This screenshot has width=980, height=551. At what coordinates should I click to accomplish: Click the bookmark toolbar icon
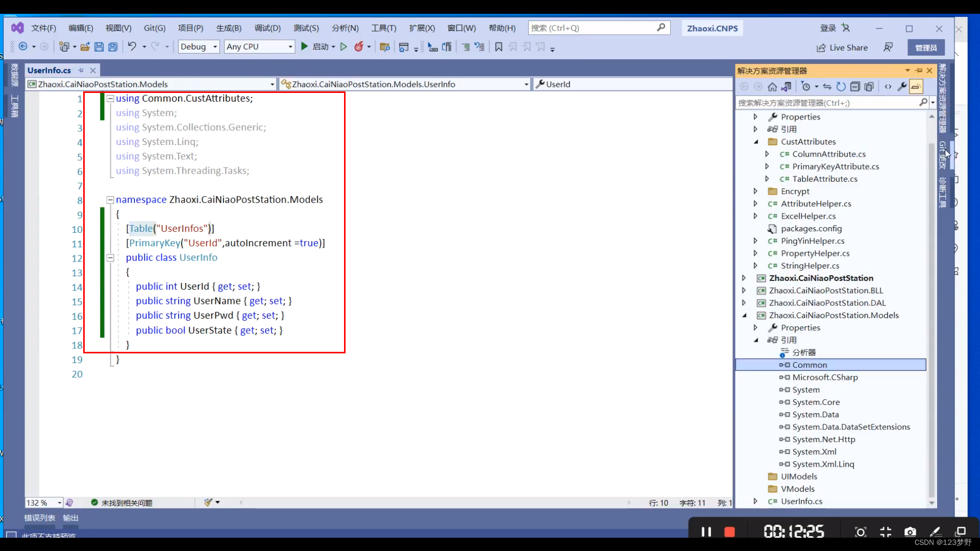point(499,46)
